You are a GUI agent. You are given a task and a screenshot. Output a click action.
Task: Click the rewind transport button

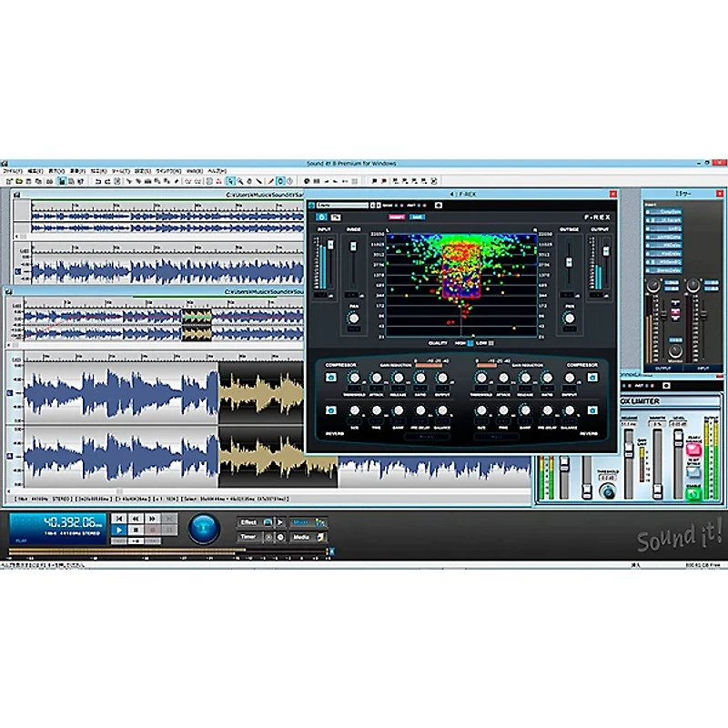coord(136,517)
